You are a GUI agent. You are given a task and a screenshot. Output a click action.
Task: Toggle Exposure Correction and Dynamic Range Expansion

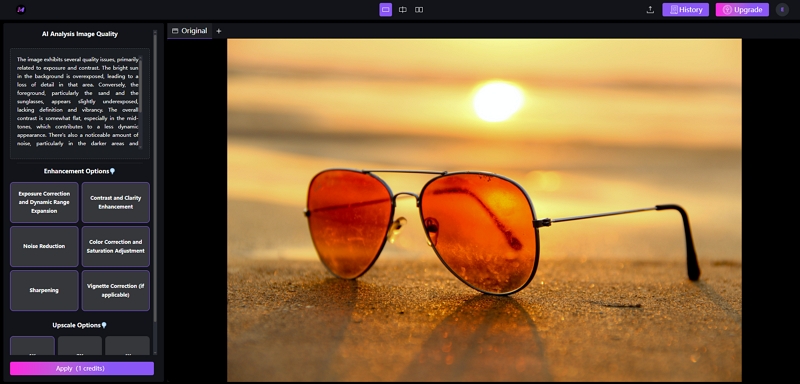(44, 202)
